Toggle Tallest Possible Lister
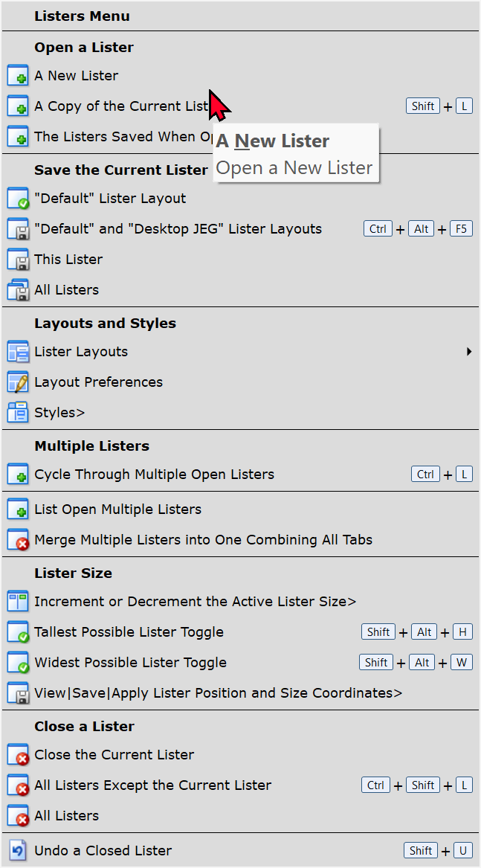Image resolution: width=481 pixels, height=868 pixels. [x=129, y=632]
